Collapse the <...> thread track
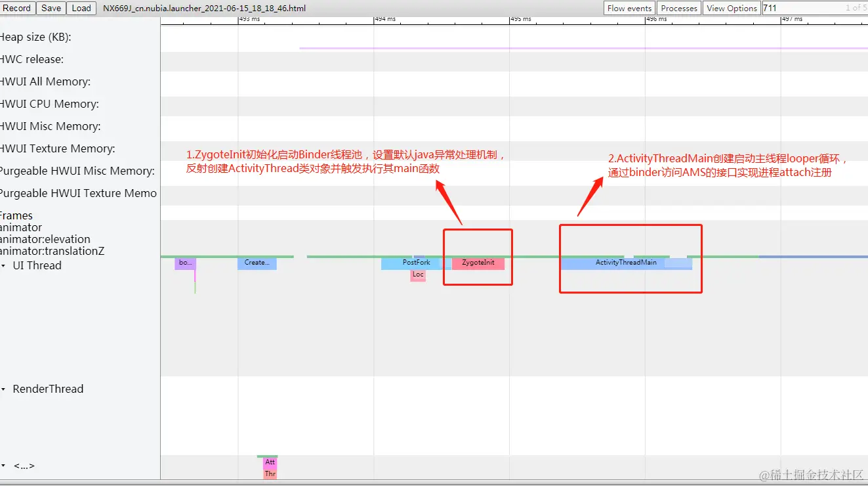Screen dimensions: 868x486 4,466
